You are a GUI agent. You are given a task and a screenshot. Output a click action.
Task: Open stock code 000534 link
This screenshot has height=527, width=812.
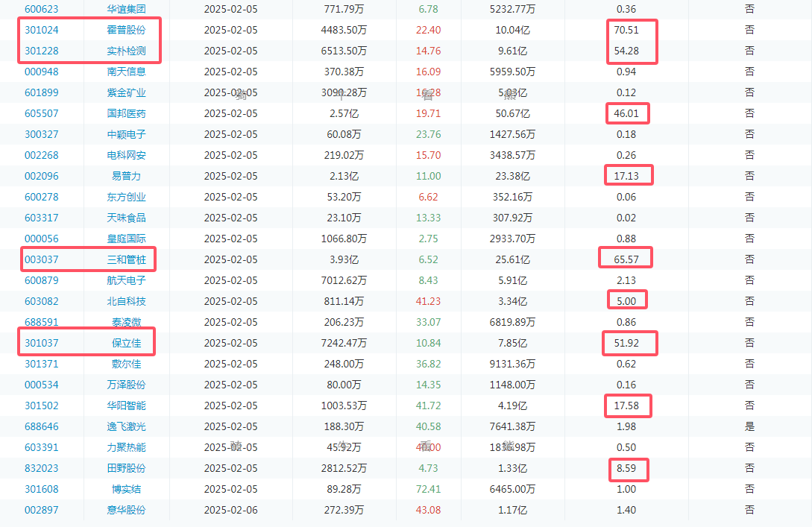(42, 385)
